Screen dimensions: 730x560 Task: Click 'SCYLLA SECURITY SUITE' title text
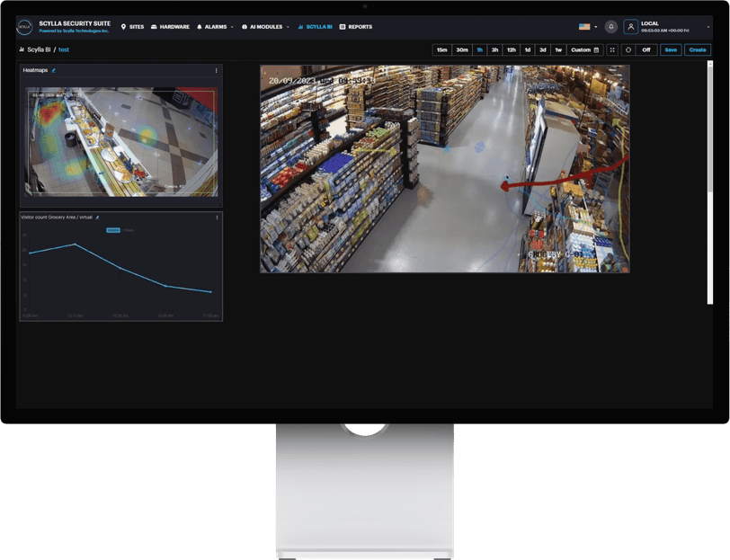pyautogui.click(x=75, y=23)
